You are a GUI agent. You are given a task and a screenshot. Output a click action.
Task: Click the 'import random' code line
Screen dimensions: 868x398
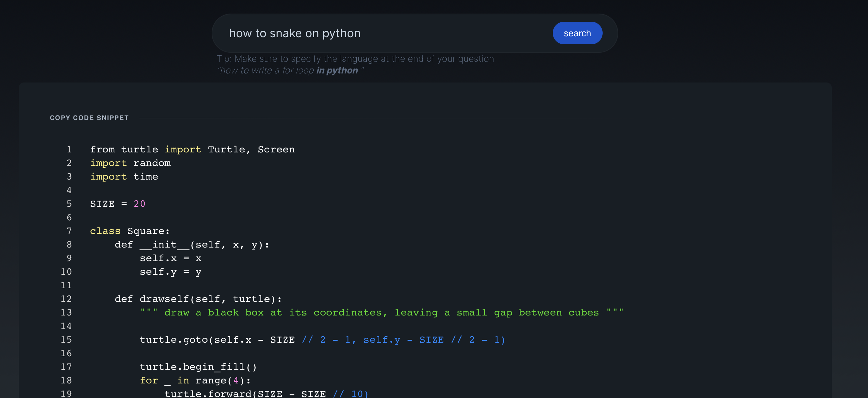(130, 163)
